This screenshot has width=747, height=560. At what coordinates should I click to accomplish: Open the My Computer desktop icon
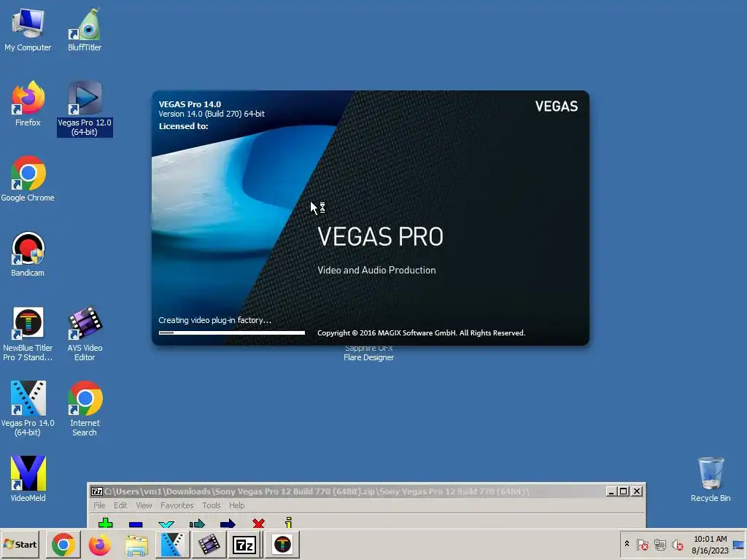point(28,29)
